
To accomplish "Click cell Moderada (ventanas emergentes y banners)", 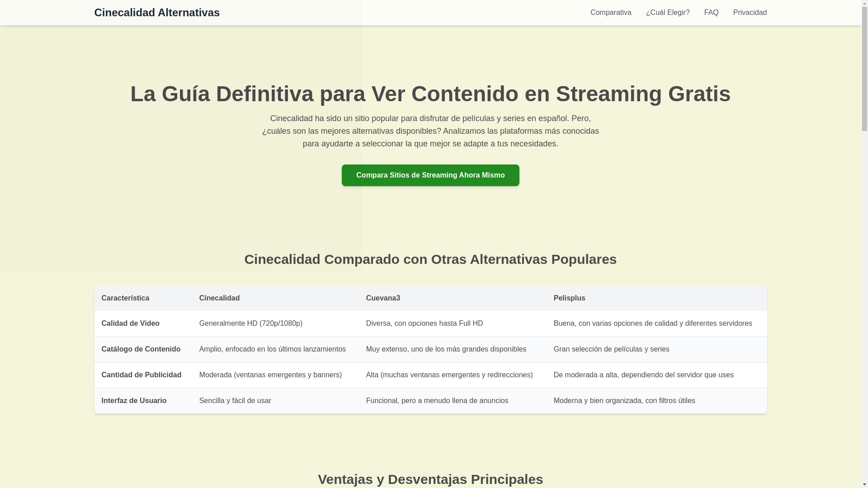I will click(275, 375).
